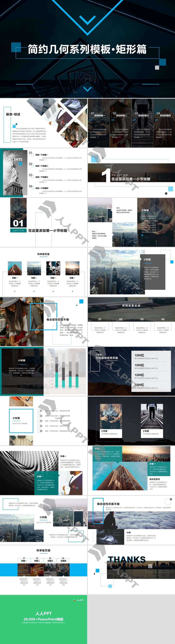This screenshot has width=175, height=644.
Task: Click the 添加标题四 heading text
Action: pos(165,115)
